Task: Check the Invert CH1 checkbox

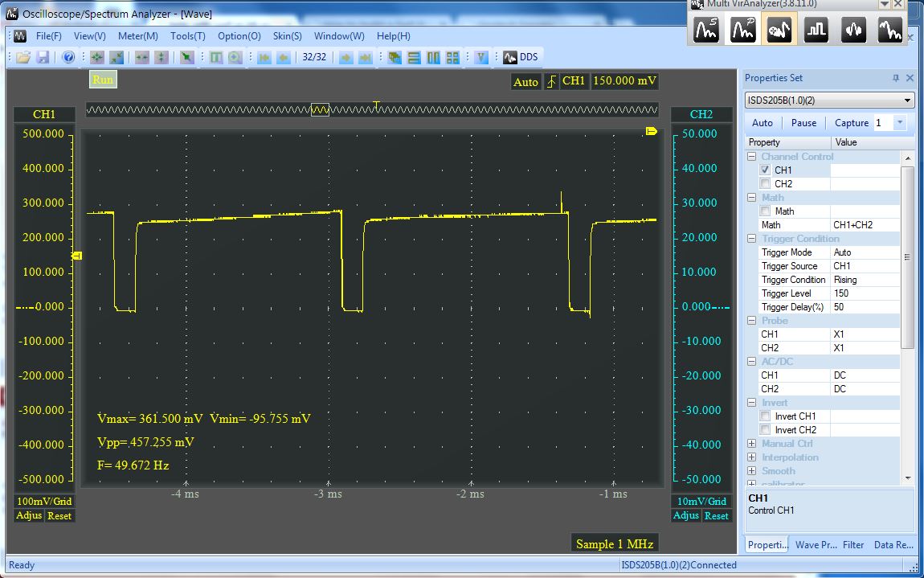Action: coord(765,416)
